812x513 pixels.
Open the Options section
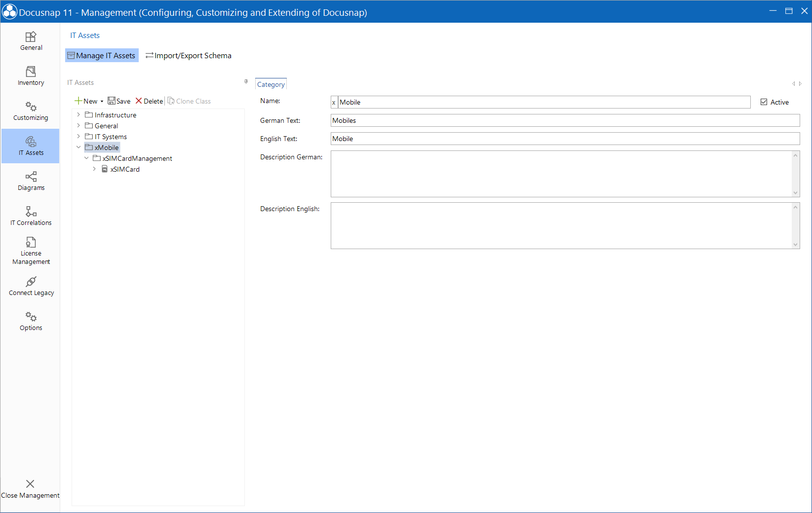pos(31,321)
